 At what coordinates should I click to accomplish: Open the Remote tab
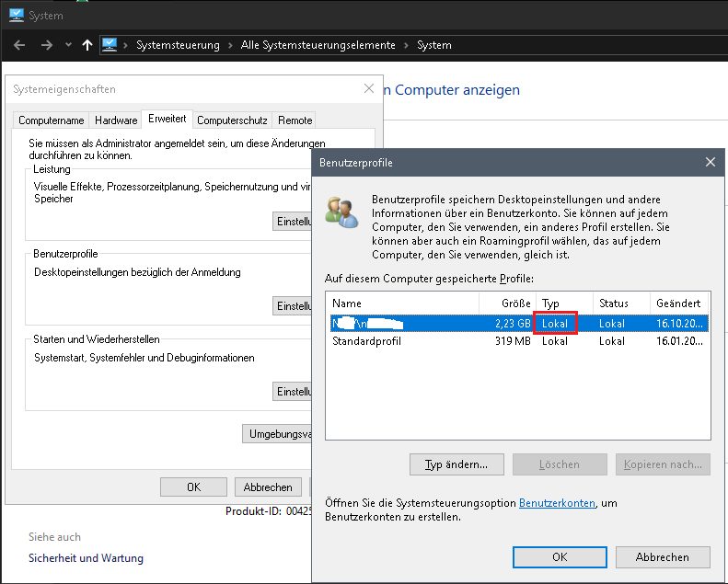pyautogui.click(x=295, y=120)
